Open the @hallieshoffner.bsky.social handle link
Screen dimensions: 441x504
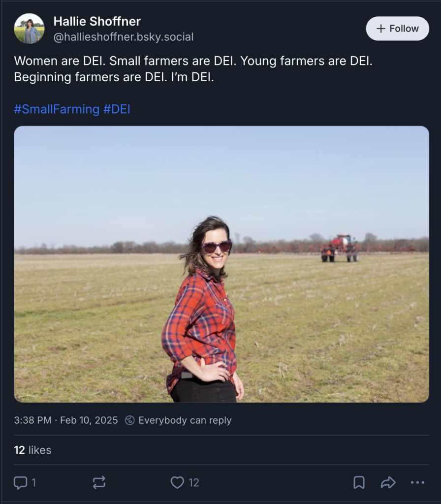pos(123,37)
